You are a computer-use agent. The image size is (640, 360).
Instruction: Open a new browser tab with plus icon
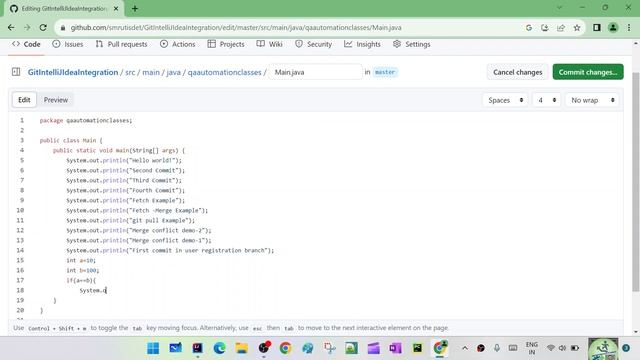click(135, 8)
